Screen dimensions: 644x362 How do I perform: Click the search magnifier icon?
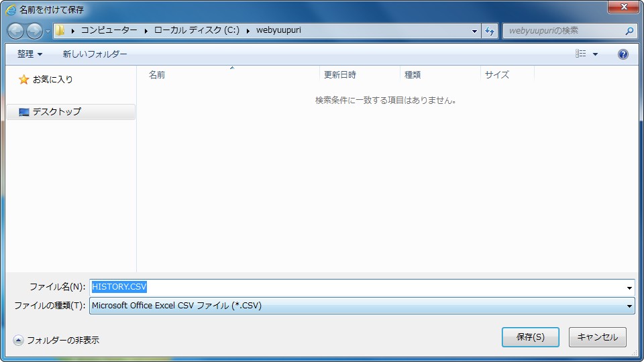pyautogui.click(x=629, y=31)
